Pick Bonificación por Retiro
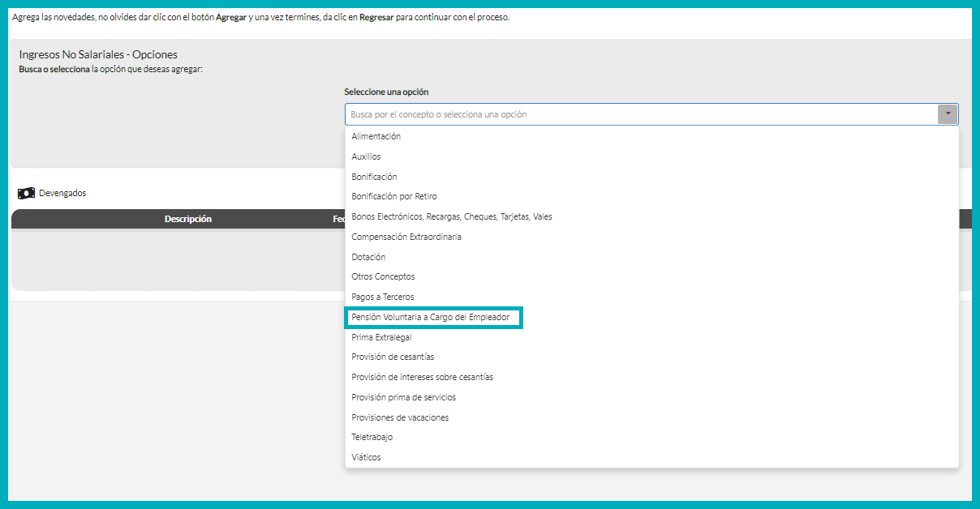 click(651, 196)
